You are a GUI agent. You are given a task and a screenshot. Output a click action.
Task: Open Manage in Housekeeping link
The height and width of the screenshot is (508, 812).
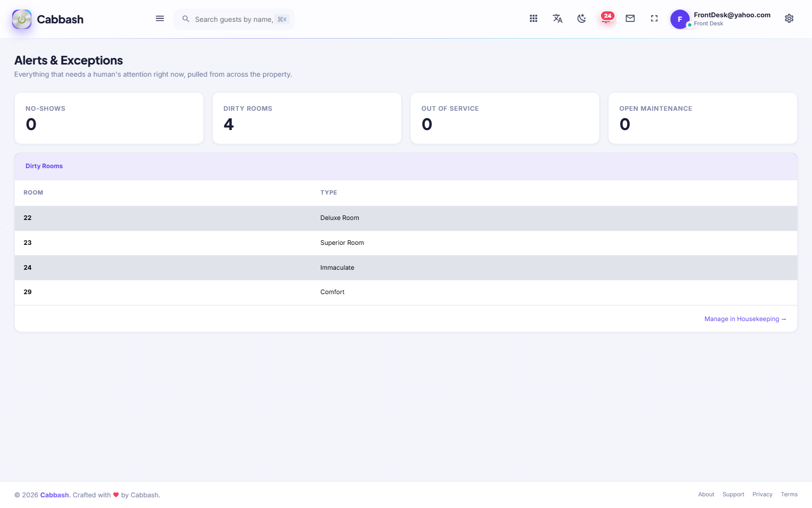pyautogui.click(x=745, y=319)
